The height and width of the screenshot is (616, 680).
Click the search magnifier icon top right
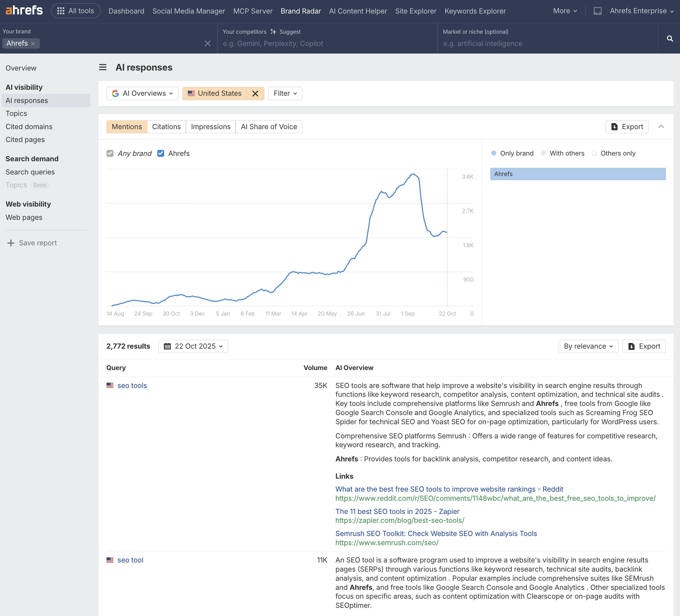670,38
